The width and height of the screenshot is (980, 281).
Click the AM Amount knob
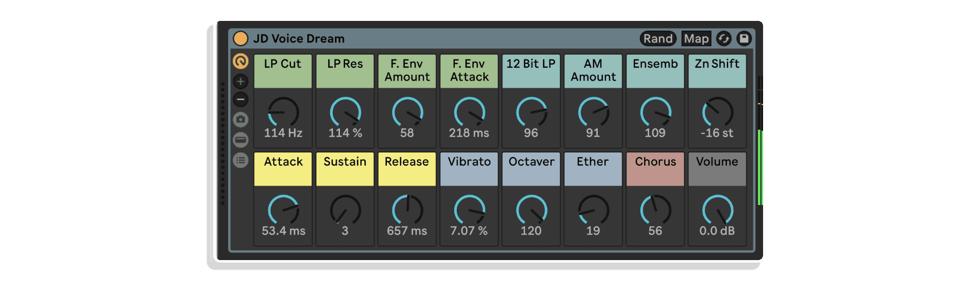[x=593, y=112]
